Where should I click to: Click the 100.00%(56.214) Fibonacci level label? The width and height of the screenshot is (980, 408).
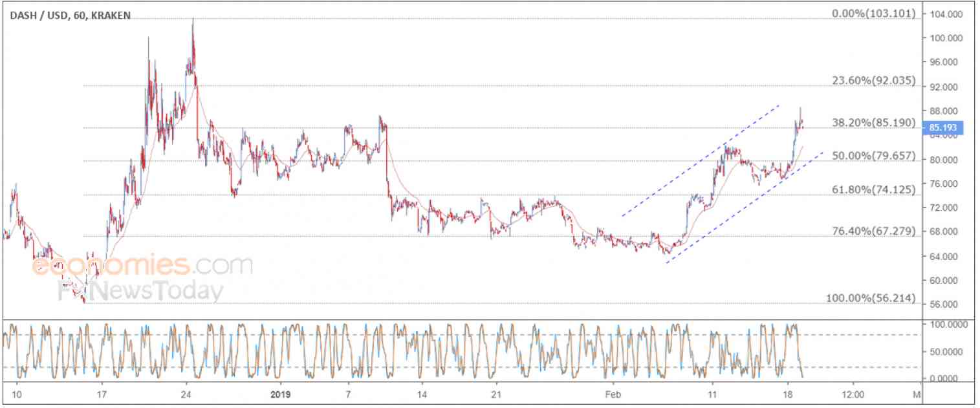[x=871, y=298]
